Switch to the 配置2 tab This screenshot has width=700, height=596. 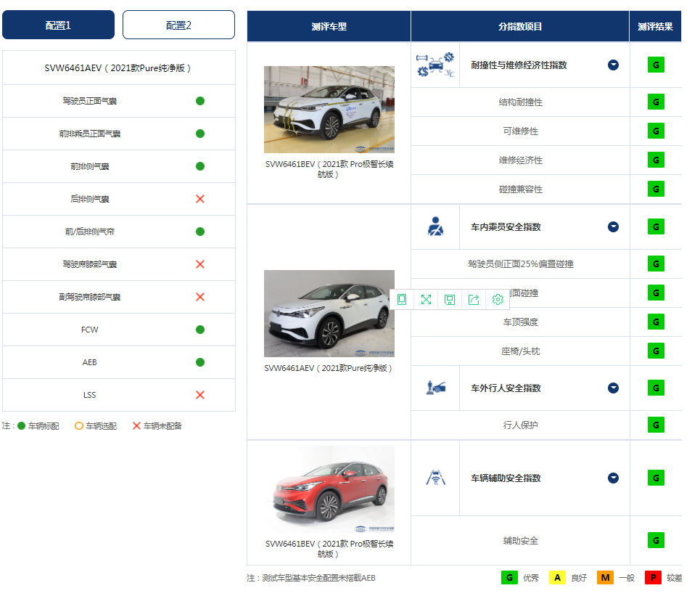tap(178, 25)
